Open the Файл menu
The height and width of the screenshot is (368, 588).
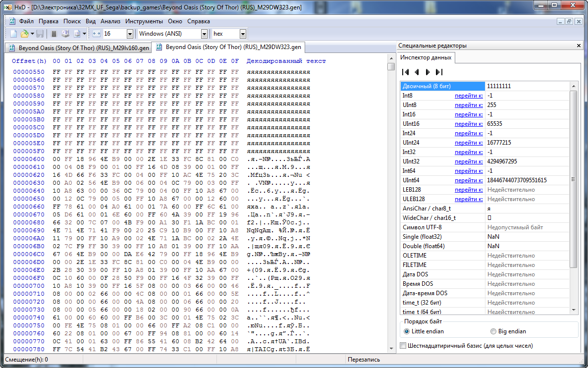tap(26, 21)
